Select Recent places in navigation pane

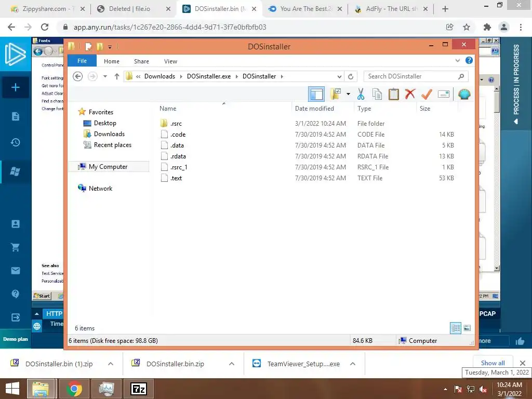112,145
